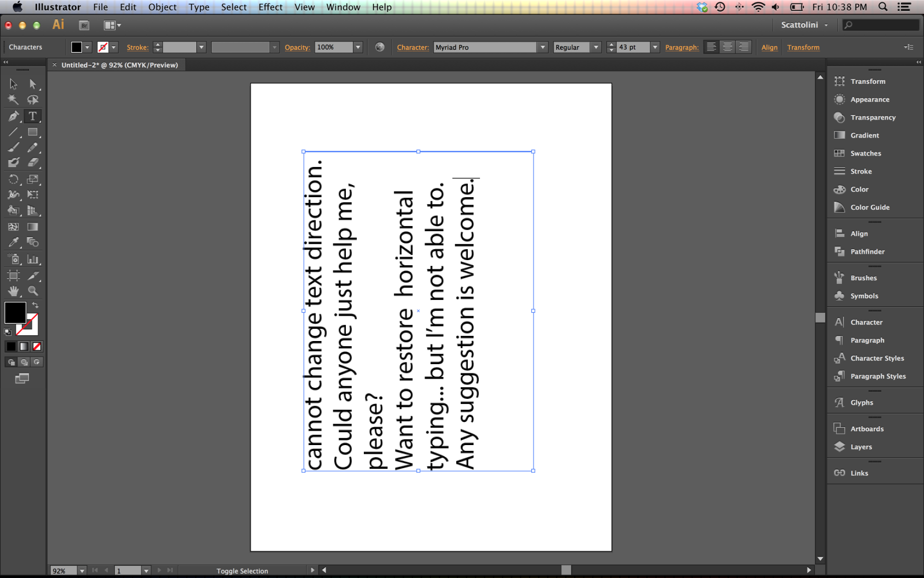Set paragraph alignment to left
This screenshot has height=578, width=924.
coord(711,47)
